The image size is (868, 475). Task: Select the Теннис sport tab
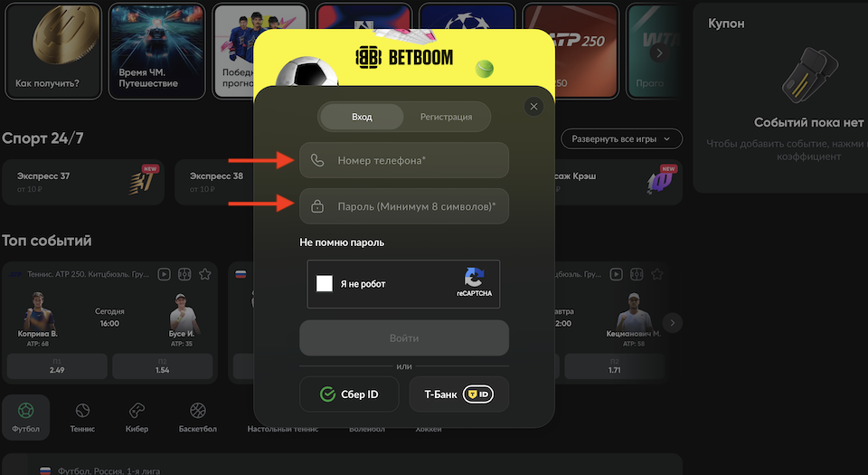[x=82, y=417]
